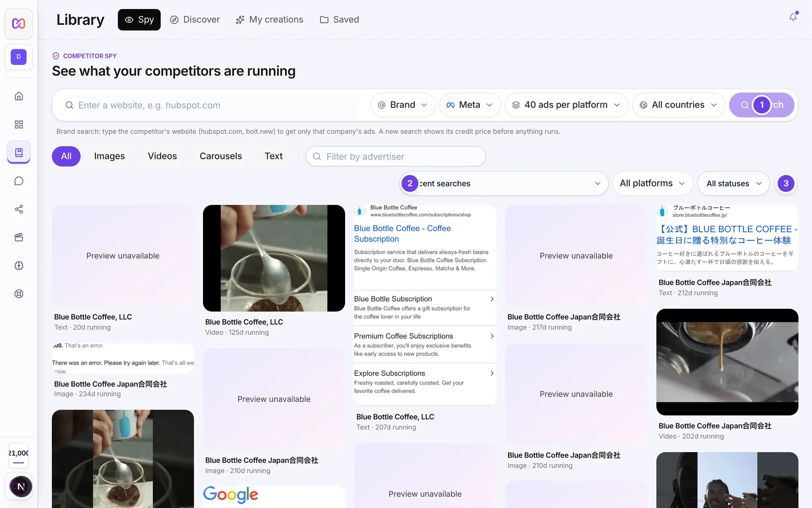The width and height of the screenshot is (812, 508).
Task: Open the 125d running spoon video thumbnail
Action: point(274,258)
